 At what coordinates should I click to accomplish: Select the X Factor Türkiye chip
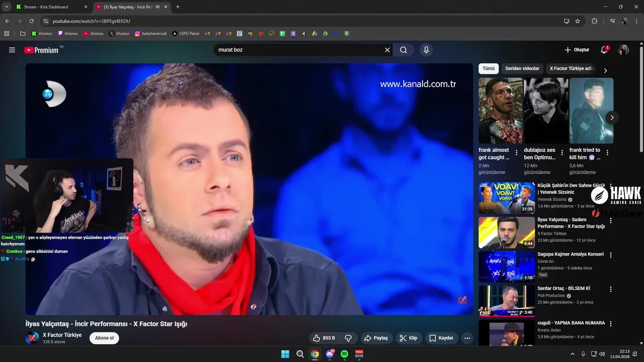572,68
